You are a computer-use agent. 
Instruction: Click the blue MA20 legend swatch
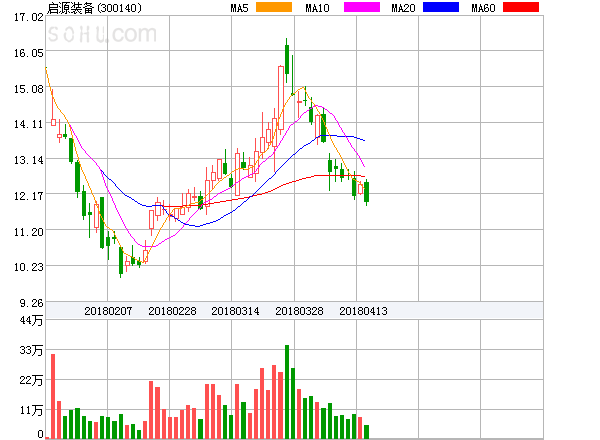(441, 7)
